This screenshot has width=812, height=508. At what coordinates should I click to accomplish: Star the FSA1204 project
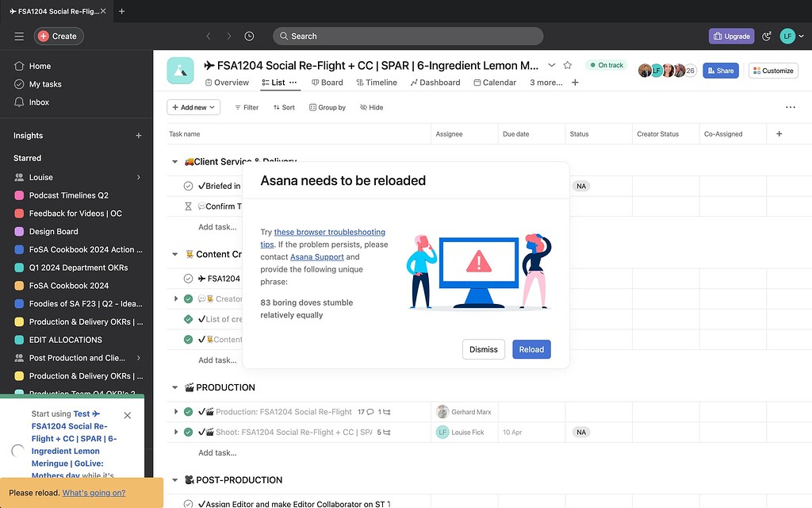coord(568,65)
